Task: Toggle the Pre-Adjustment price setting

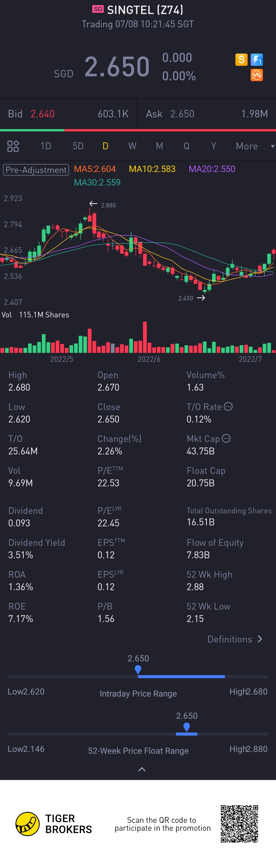Action: tap(36, 169)
